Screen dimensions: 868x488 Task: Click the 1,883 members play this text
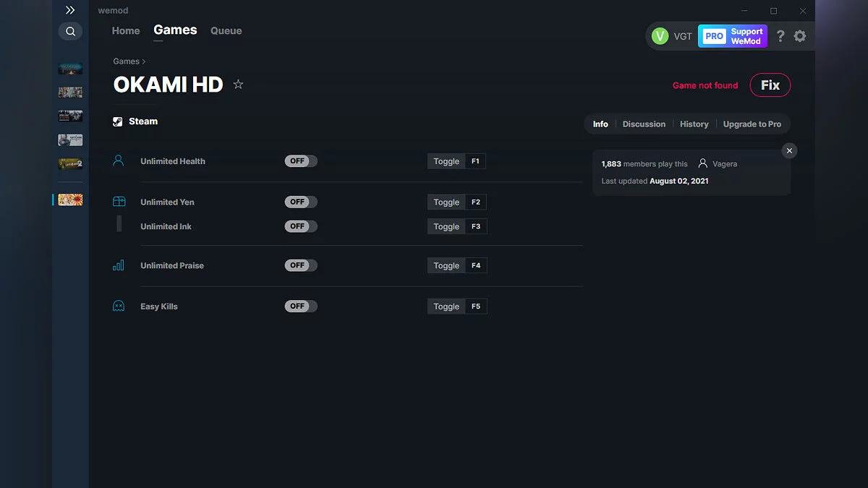click(x=644, y=164)
